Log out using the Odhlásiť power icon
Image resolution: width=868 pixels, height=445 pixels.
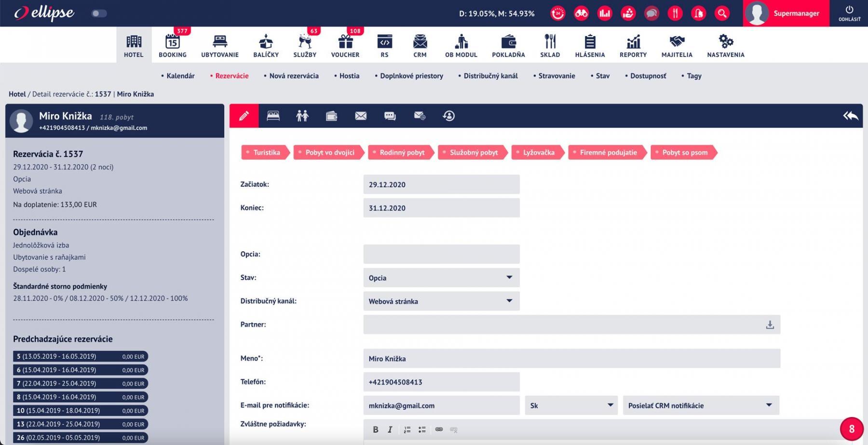click(x=849, y=13)
